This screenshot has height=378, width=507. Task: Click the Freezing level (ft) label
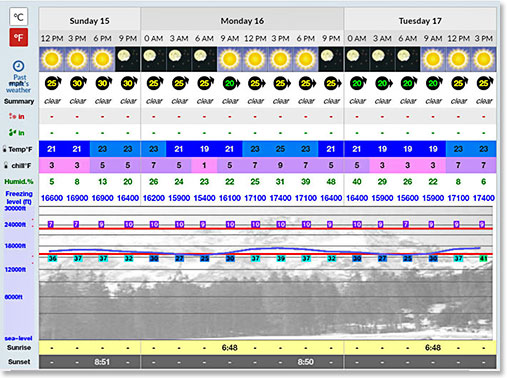[19, 197]
